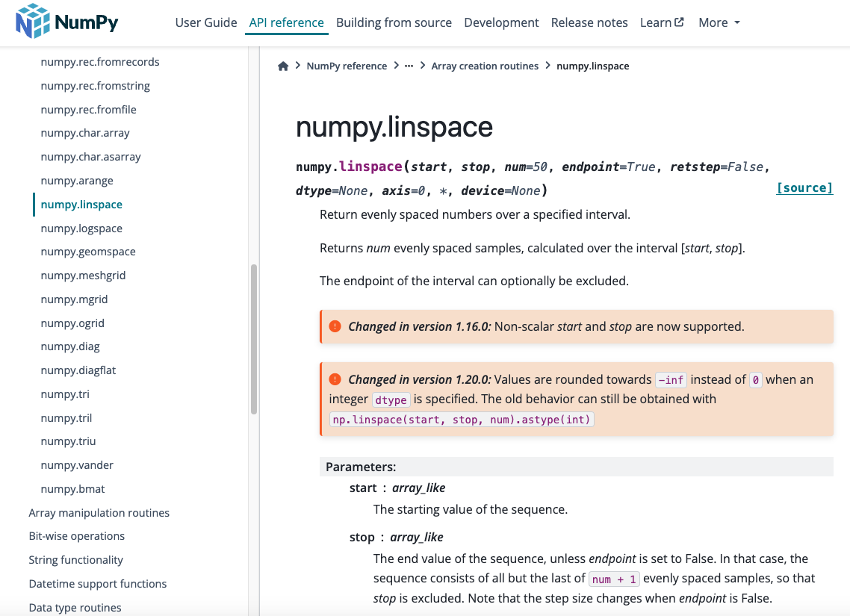Screen dimensions: 850x616
Task: Open the Development page
Action: click(x=501, y=22)
